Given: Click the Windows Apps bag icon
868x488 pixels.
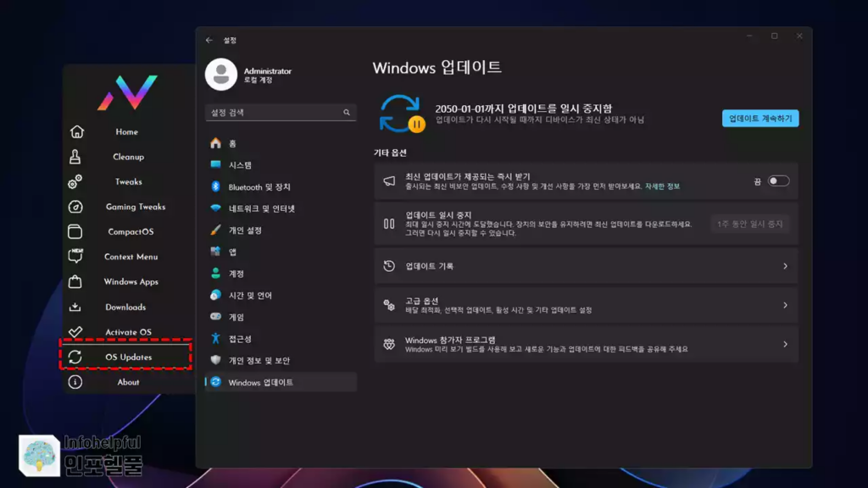Looking at the screenshot, I should click(x=75, y=281).
